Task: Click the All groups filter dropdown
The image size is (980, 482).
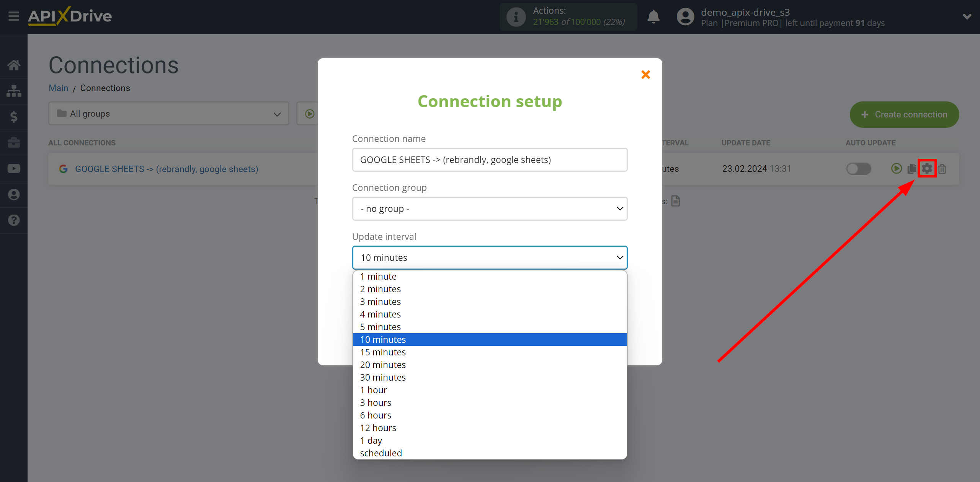Action: (x=168, y=114)
